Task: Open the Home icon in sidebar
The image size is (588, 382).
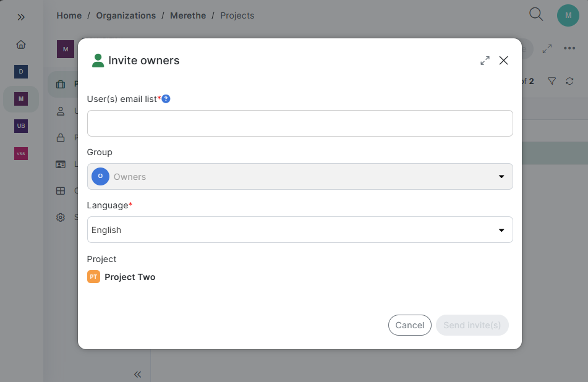Action: point(21,45)
